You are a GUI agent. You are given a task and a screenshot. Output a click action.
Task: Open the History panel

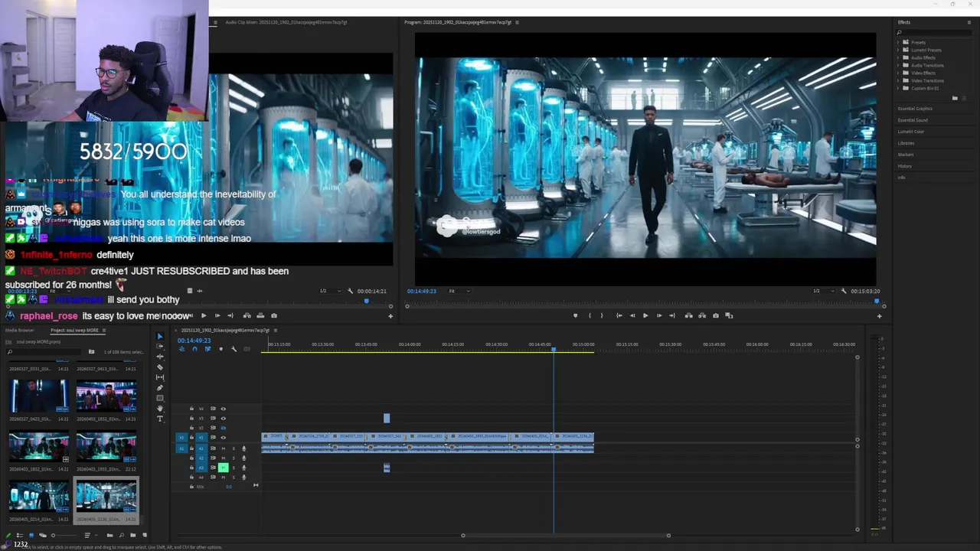905,166
